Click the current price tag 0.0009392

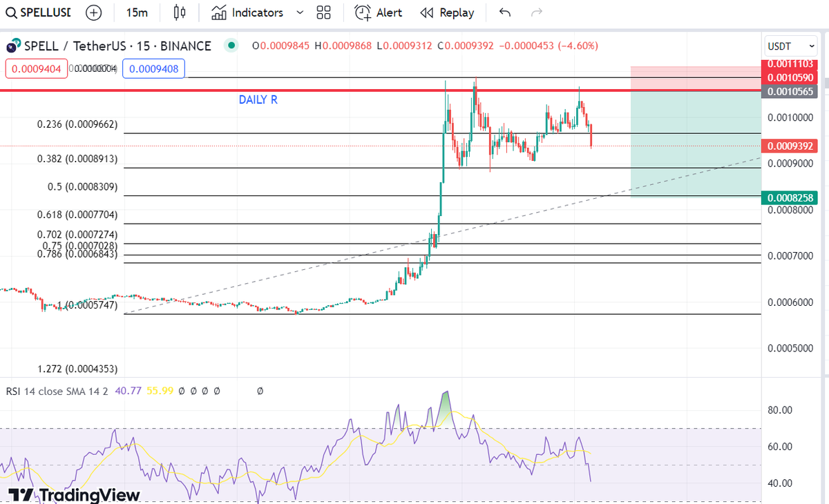(789, 146)
